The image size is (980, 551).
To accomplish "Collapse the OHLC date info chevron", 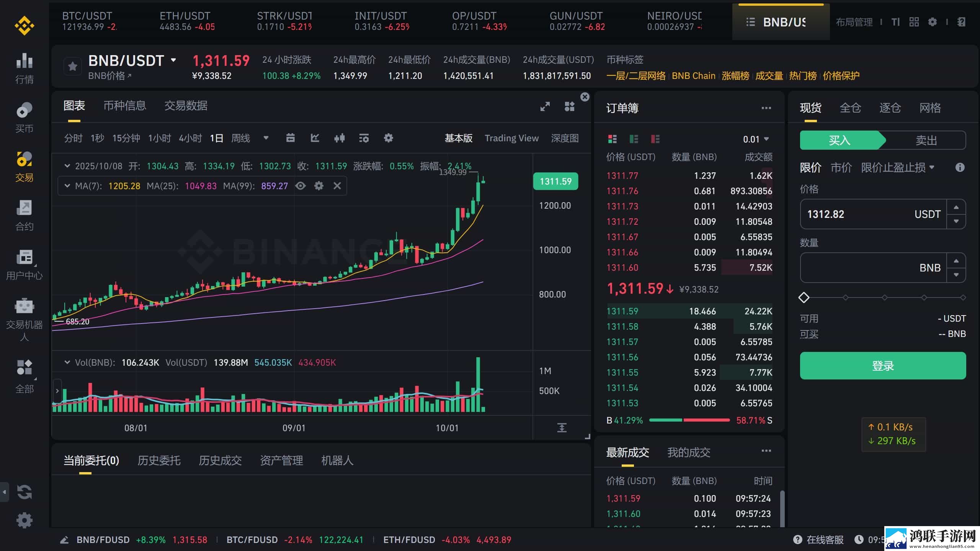I will click(67, 166).
